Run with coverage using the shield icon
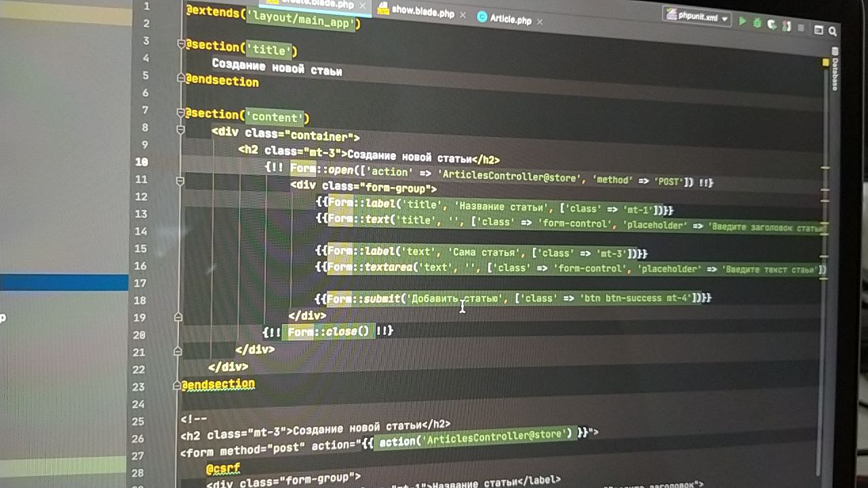868x488 pixels. pyautogui.click(x=772, y=24)
